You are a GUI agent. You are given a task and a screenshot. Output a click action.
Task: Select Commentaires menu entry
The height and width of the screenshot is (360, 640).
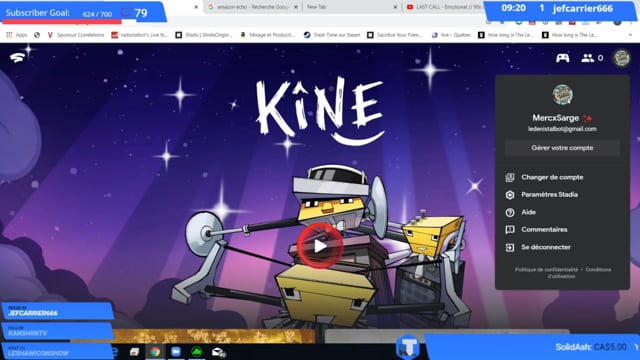pos(544,229)
